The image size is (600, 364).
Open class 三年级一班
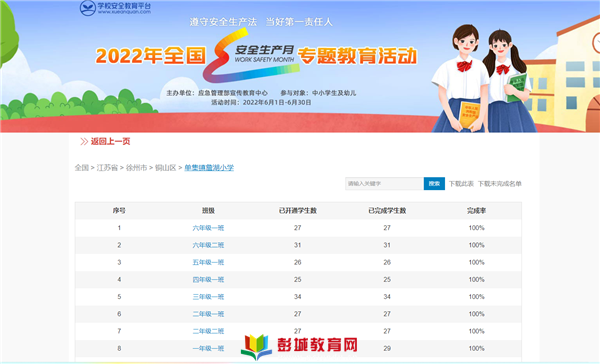click(x=208, y=297)
